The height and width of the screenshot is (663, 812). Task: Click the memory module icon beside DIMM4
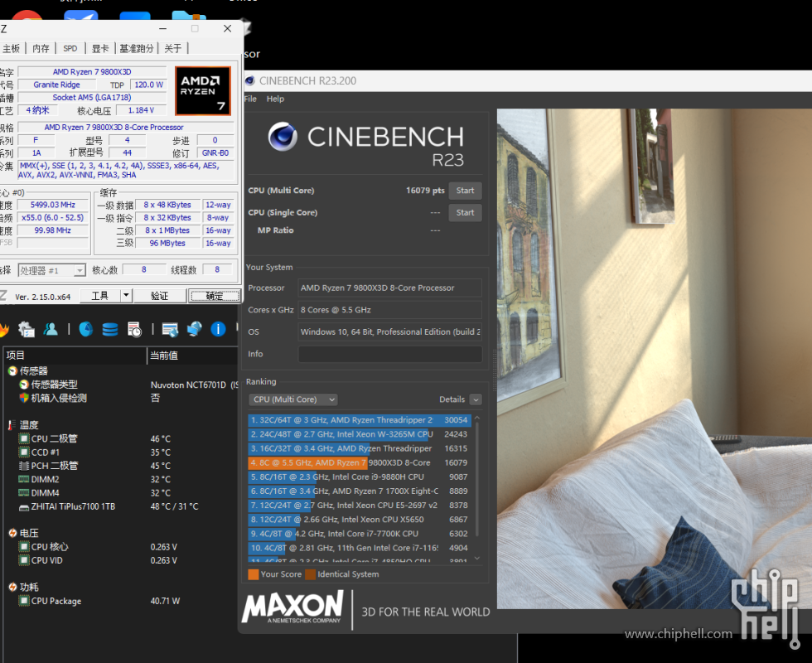coord(24,492)
